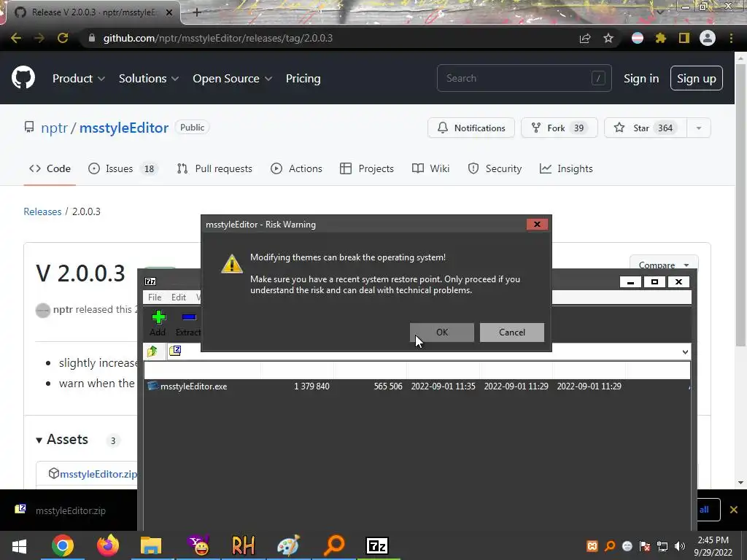
Task: Open the Edit menu in 7-Zip
Action: [179, 297]
